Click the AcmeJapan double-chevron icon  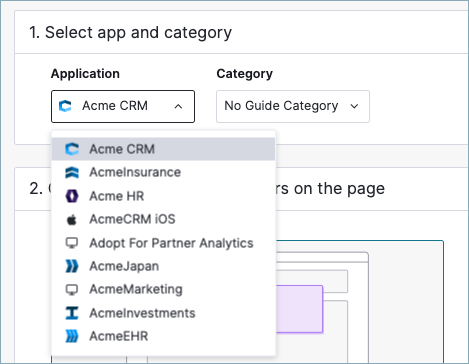[72, 266]
